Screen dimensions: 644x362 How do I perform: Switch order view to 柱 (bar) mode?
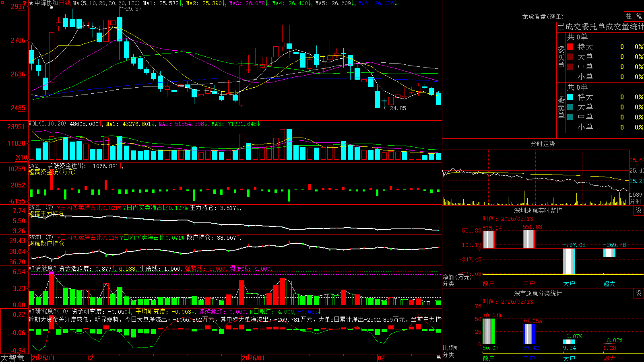coord(629,16)
